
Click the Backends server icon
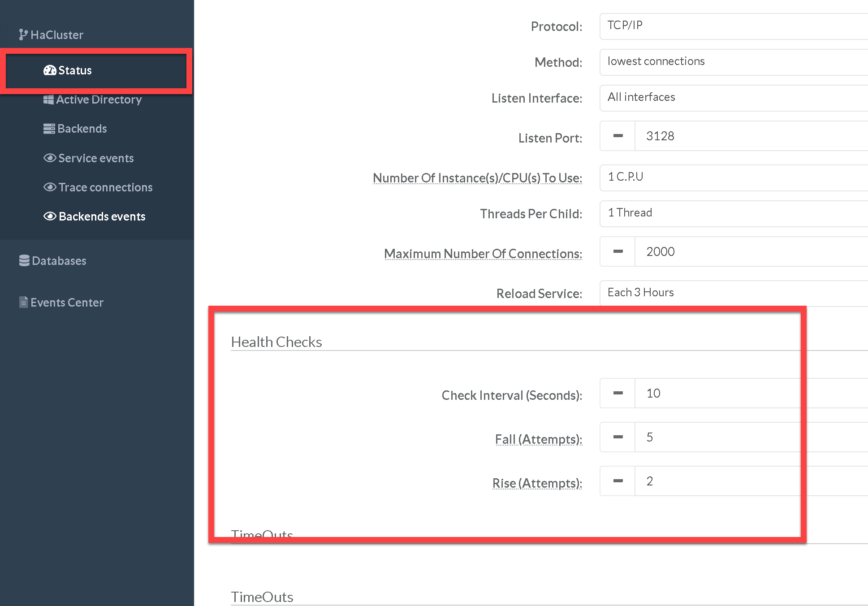click(49, 129)
